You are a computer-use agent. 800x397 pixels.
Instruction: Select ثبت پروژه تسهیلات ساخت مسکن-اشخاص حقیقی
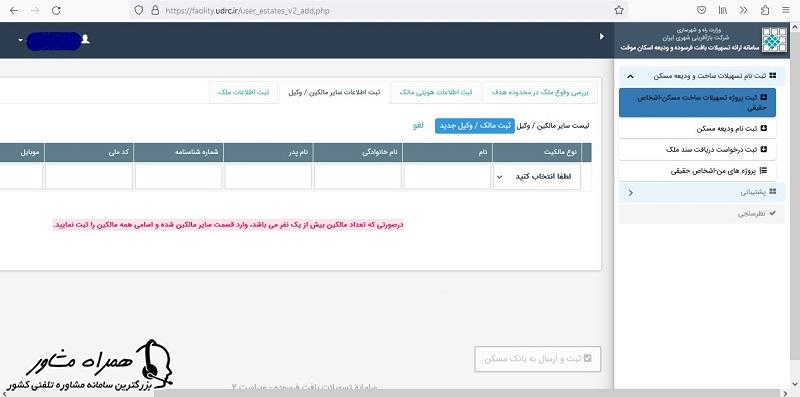697,102
